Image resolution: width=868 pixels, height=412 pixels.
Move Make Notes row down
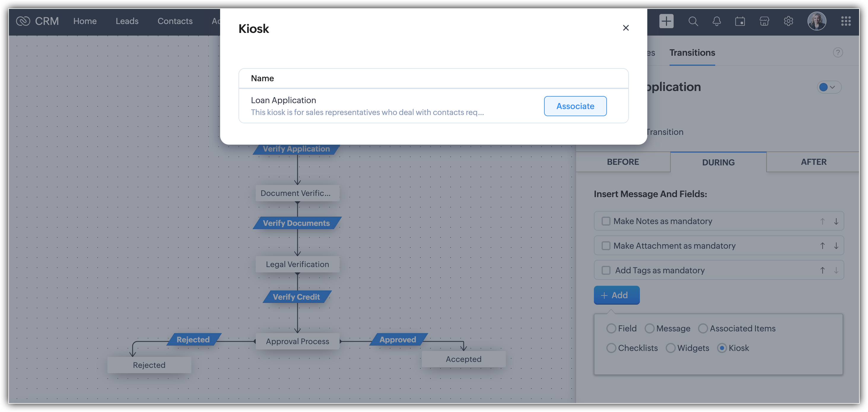[x=836, y=221]
